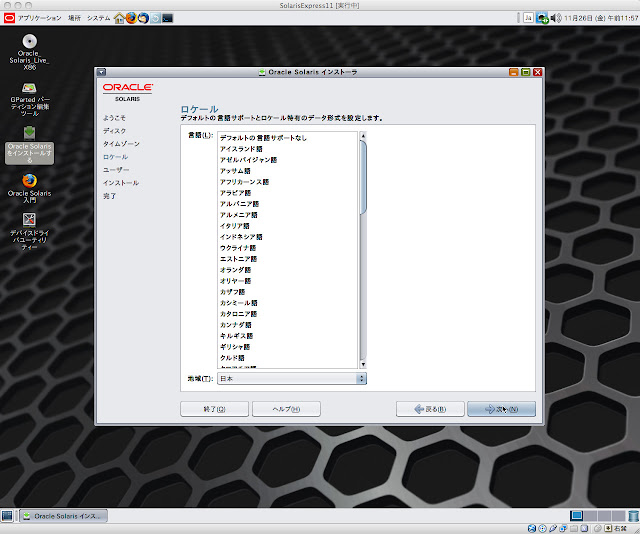The width and height of the screenshot is (640, 534).
Task: Click Oracle Solaris インストーラ taskbar button
Action: click(64, 516)
